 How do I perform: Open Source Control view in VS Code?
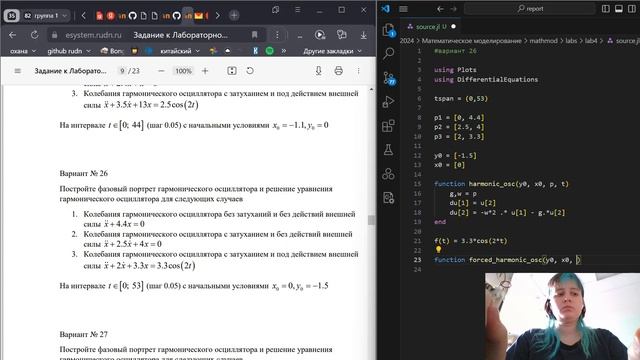pos(389,78)
